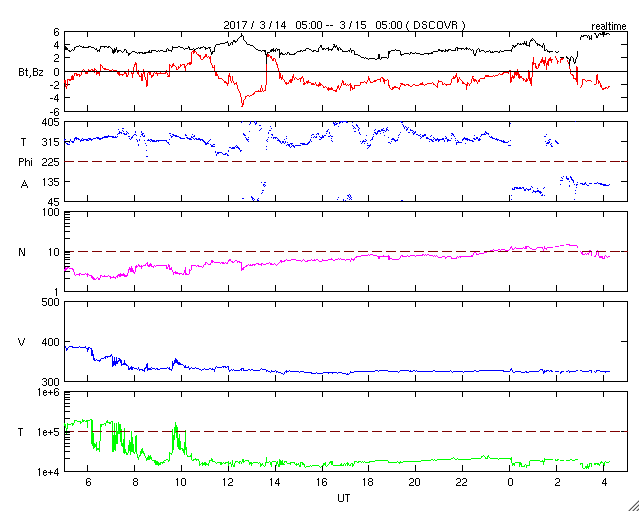Click the '18' hour tick on UT axis
Viewport: 640px width, 512px height.
click(369, 482)
